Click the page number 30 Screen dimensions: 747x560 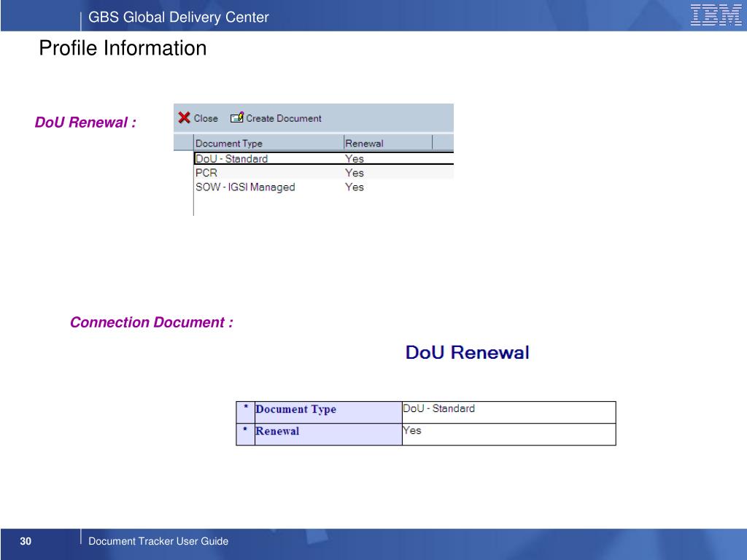26,541
